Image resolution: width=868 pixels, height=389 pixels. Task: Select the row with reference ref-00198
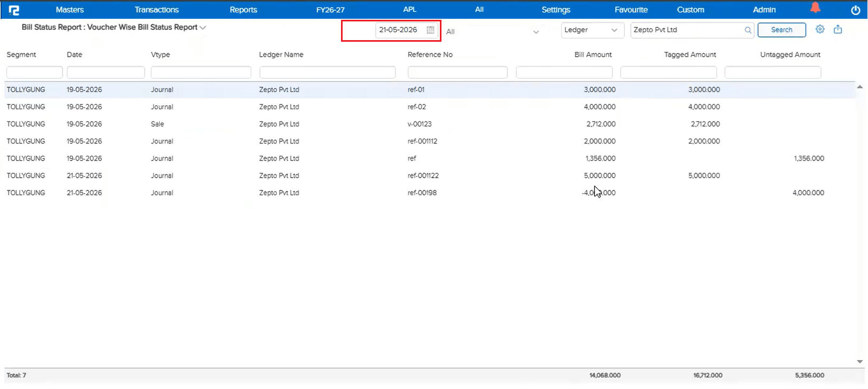point(430,193)
